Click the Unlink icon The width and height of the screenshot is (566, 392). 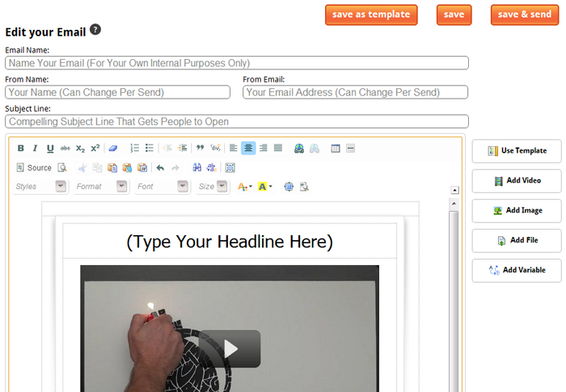pyautogui.click(x=315, y=149)
